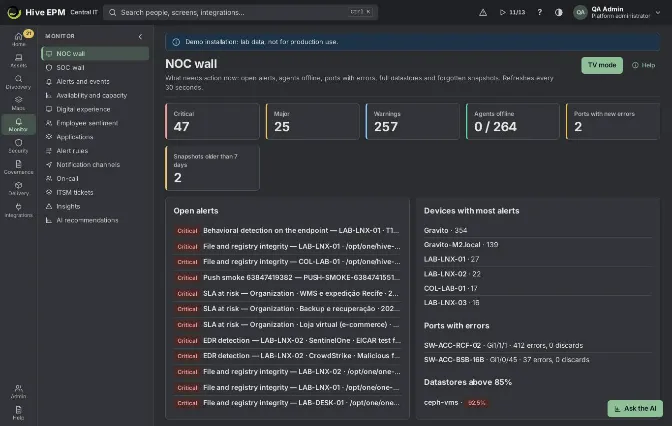Viewport: 672px width, 426px height.
Task: Open Notification channels menu item
Action: click(x=95, y=165)
